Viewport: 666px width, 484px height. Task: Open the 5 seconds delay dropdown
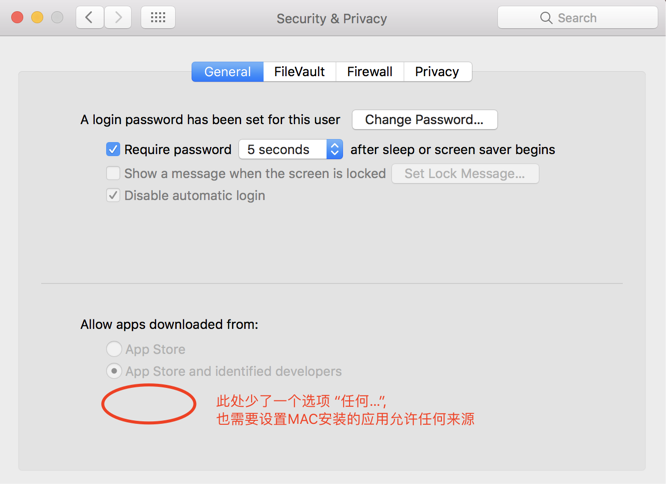tap(281, 149)
